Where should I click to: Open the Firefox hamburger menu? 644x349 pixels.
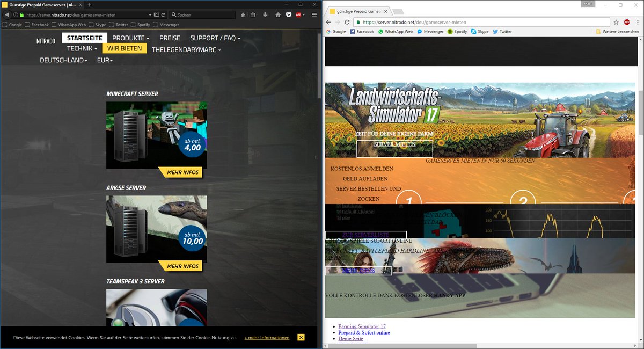[x=314, y=14]
